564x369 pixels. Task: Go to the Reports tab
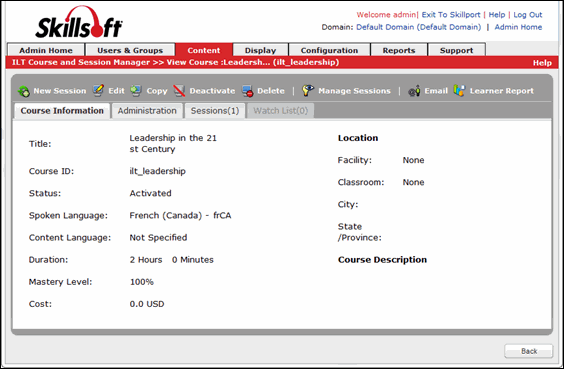pyautogui.click(x=399, y=50)
